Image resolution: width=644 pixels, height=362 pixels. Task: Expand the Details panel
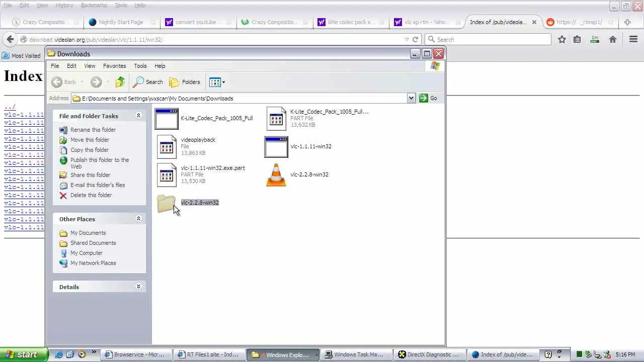pos(138,287)
